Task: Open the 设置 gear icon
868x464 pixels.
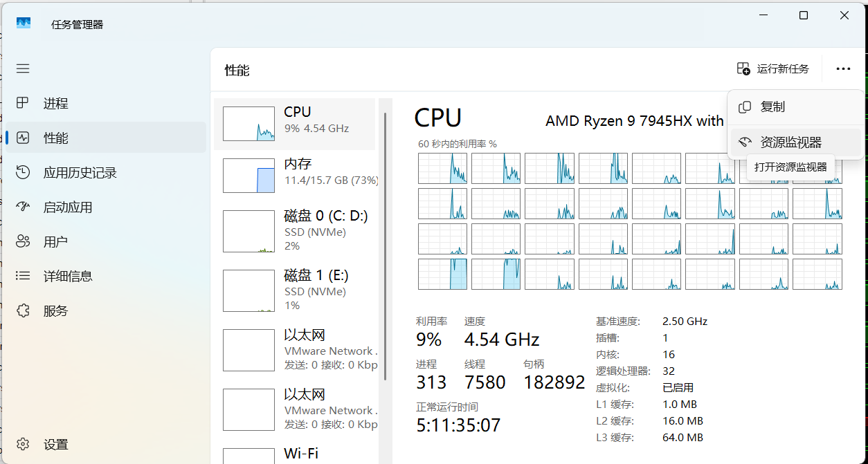Action: (x=23, y=444)
